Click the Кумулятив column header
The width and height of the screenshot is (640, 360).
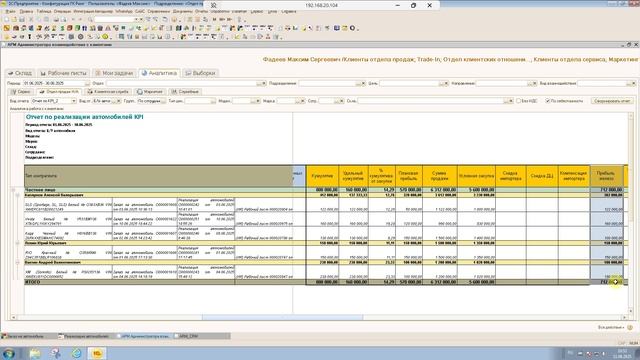click(x=322, y=176)
